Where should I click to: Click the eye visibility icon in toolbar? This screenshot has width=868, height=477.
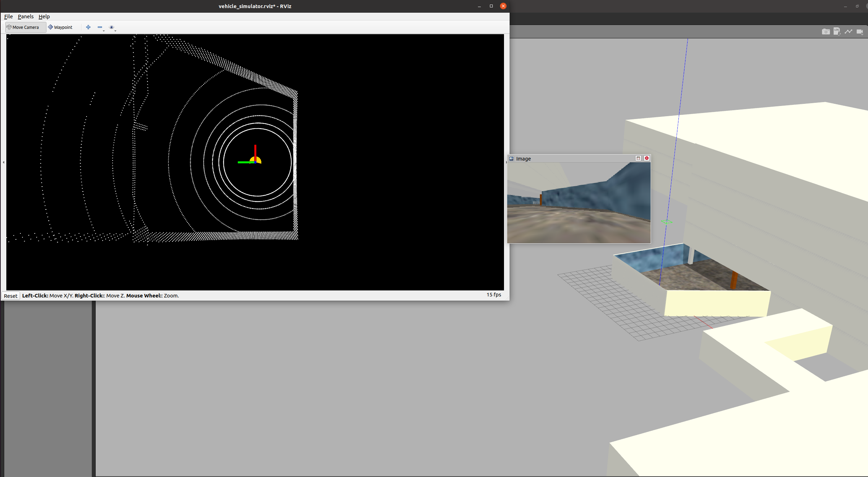(x=111, y=27)
